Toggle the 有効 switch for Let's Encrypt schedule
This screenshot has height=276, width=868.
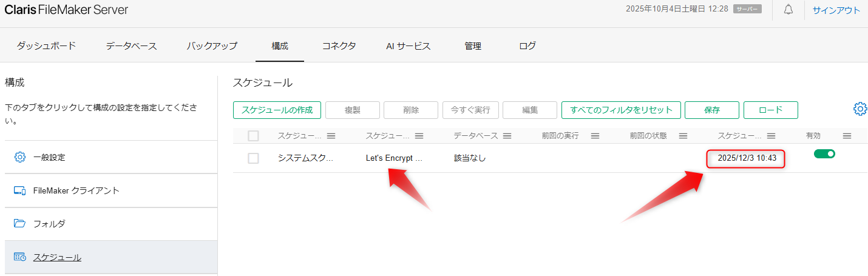click(x=824, y=154)
